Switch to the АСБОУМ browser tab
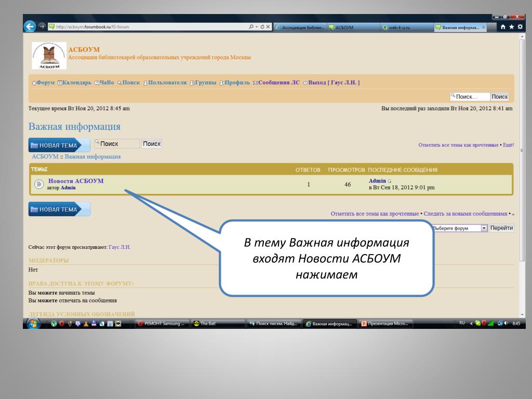This screenshot has width=532, height=399. (353, 28)
